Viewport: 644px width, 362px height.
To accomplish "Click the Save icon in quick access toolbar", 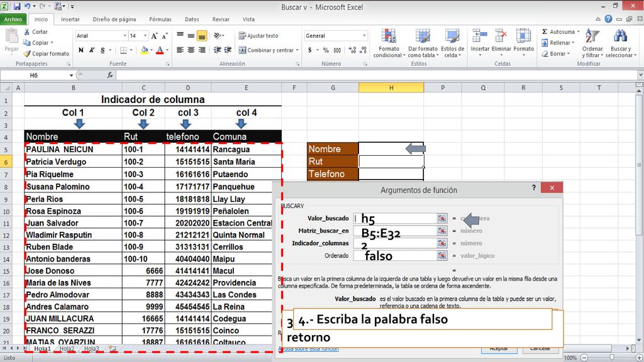I will click(x=17, y=6).
